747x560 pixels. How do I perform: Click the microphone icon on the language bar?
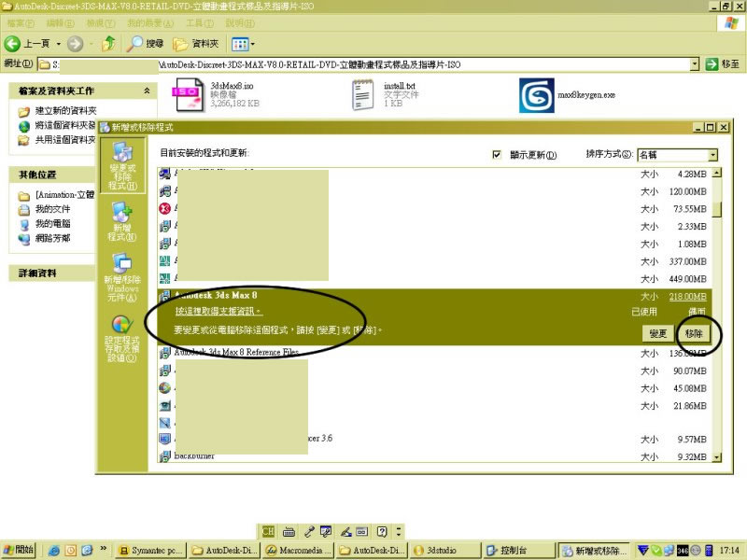pyautogui.click(x=309, y=531)
